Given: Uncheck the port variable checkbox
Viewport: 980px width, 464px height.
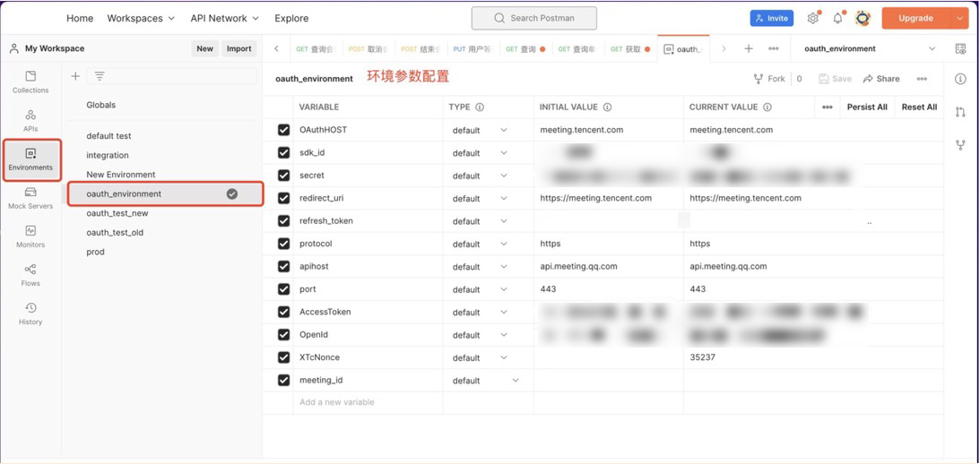Looking at the screenshot, I should [283, 289].
